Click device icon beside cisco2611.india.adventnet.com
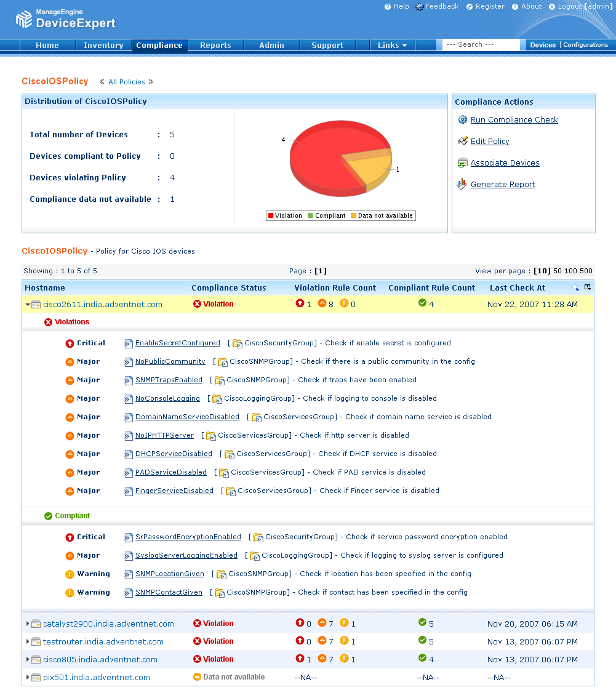The height and width of the screenshot is (698, 616). pyautogui.click(x=36, y=305)
